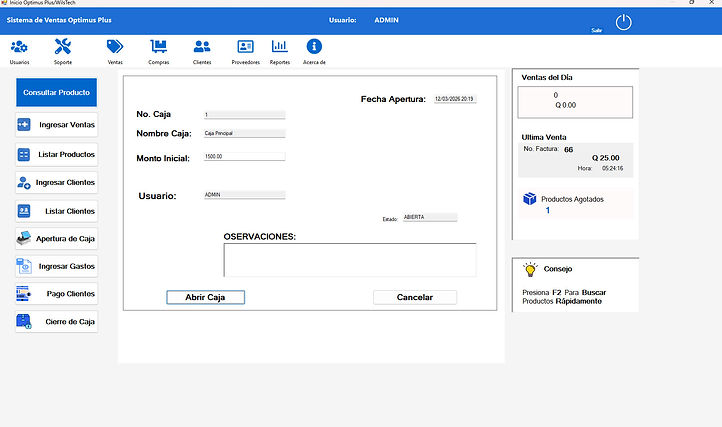Click the Ingresar Ventas icon
The image size is (722, 427).
pyautogui.click(x=24, y=124)
